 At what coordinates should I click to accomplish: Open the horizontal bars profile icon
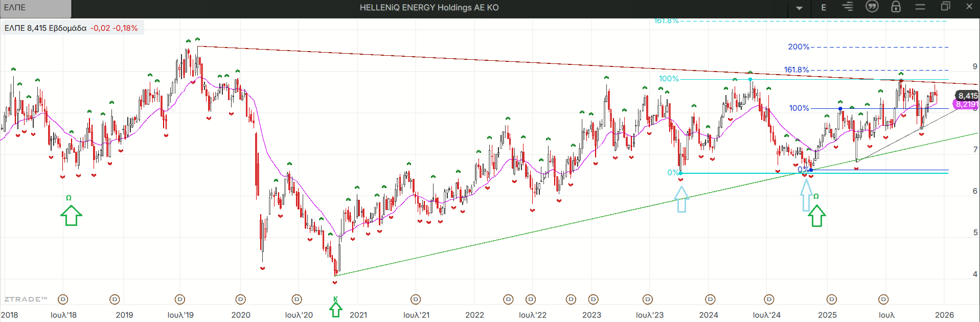848,7
